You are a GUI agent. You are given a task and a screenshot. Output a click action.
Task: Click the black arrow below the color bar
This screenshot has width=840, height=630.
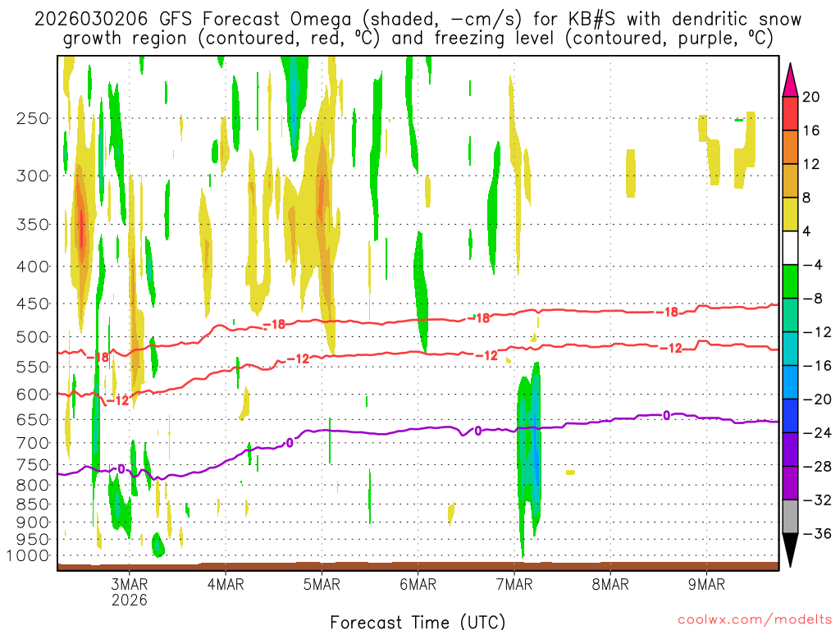(x=790, y=550)
